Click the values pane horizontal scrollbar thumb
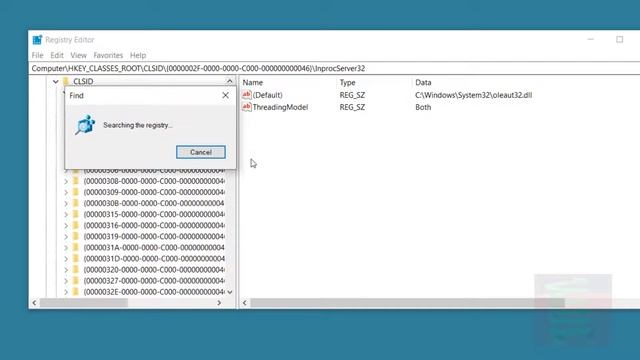640x360 pixels. [407, 303]
